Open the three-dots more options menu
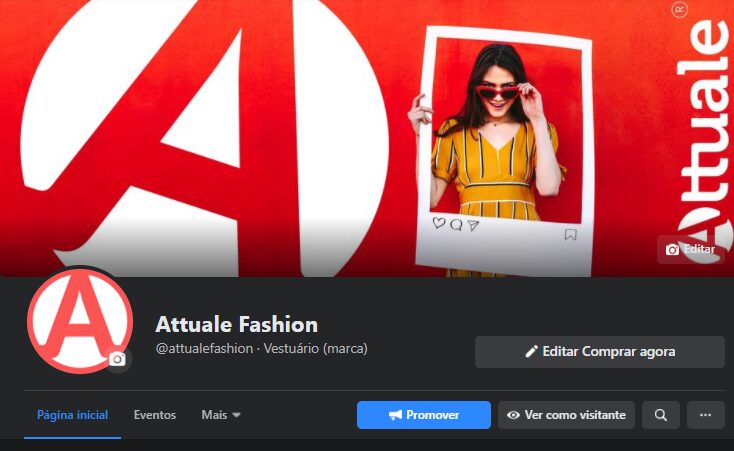734x451 pixels. [705, 415]
